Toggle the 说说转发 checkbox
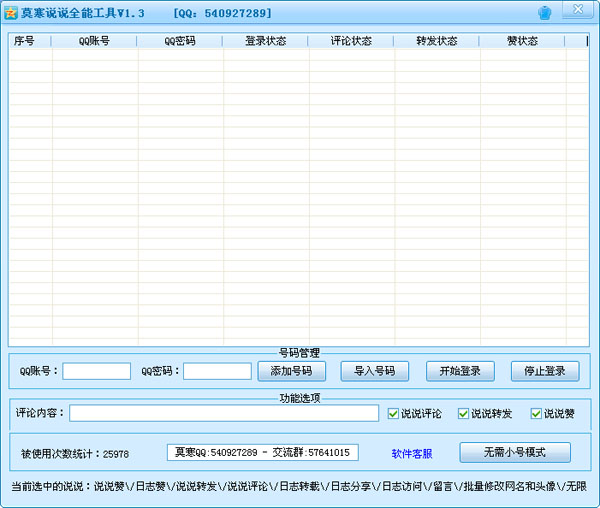This screenshot has width=600, height=508. (x=464, y=414)
